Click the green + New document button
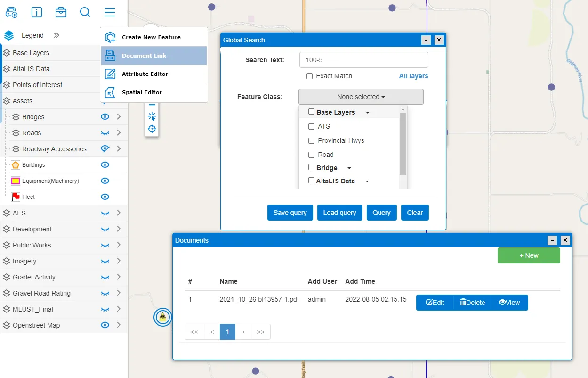 coord(529,255)
